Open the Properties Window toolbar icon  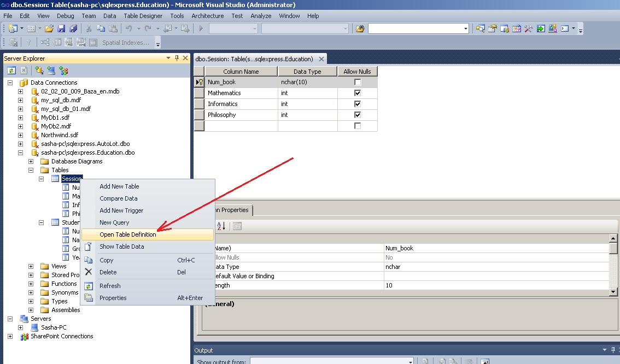pos(492,28)
